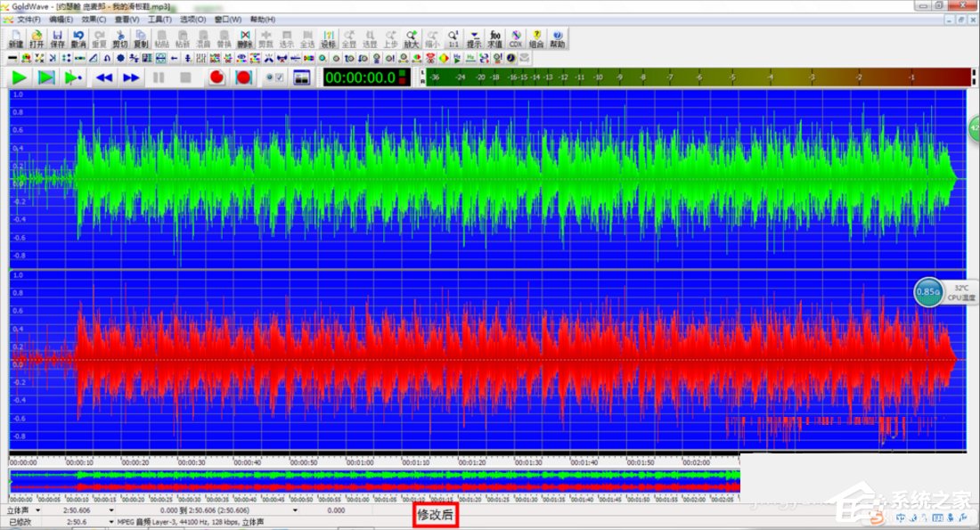Click the Delete (删除) toolbar icon
Viewport: 980px width, 530px height.
click(x=244, y=38)
